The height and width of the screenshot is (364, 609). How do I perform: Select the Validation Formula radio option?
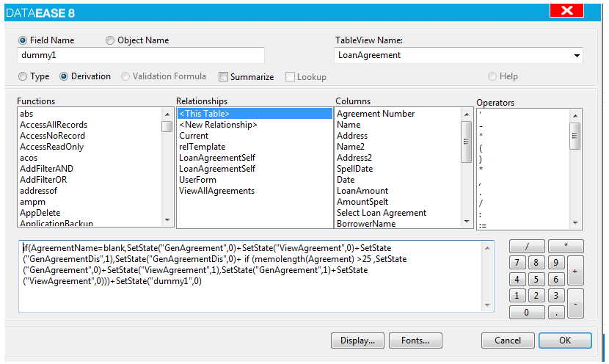point(125,76)
